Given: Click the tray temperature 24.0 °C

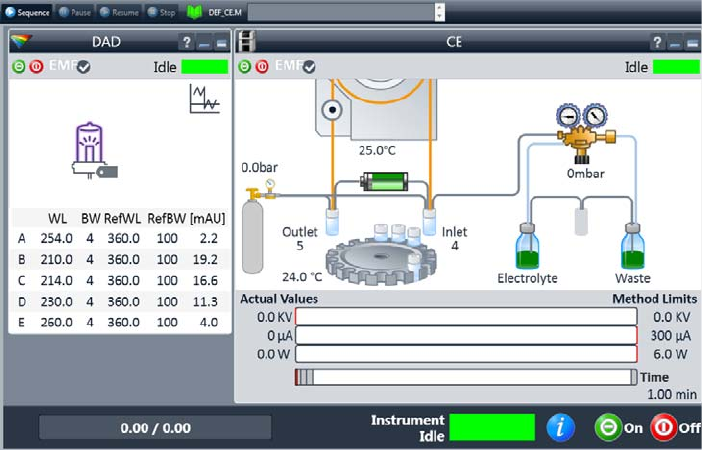Looking at the screenshot, I should tap(302, 277).
